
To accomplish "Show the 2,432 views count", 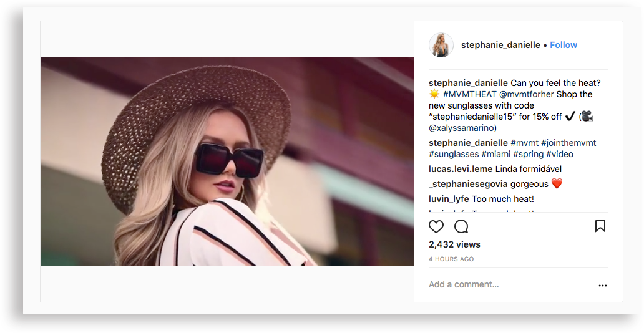I will point(454,244).
